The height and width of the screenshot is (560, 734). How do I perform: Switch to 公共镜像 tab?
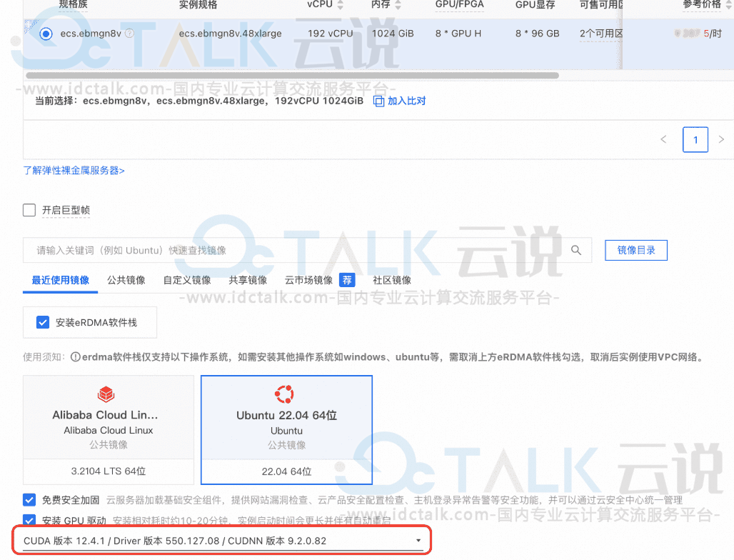126,280
